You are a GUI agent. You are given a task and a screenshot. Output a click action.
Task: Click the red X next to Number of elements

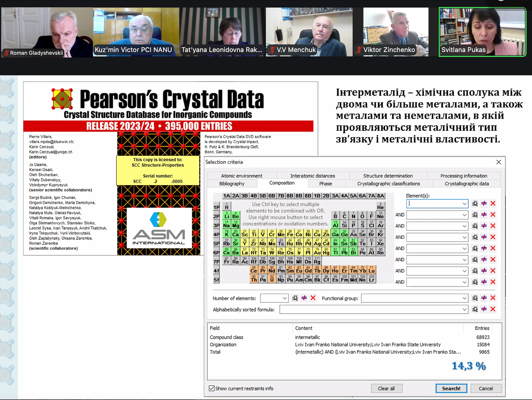tap(313, 298)
